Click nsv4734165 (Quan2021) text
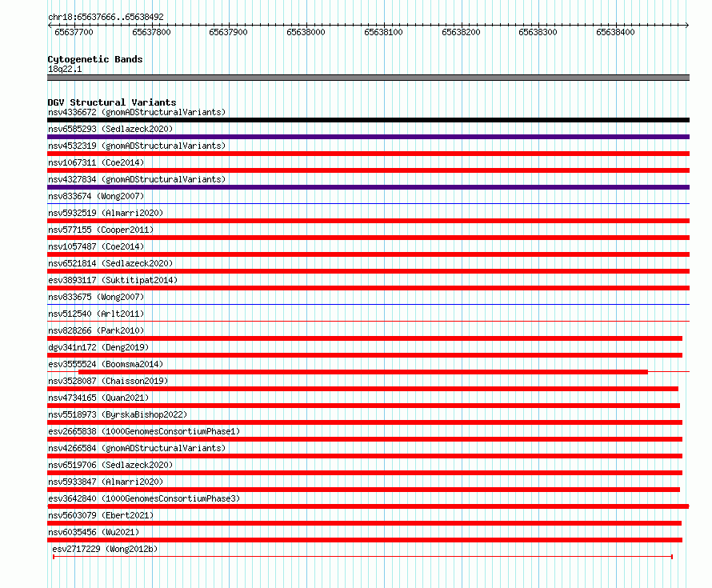Image resolution: width=712 pixels, height=588 pixels. click(x=98, y=398)
